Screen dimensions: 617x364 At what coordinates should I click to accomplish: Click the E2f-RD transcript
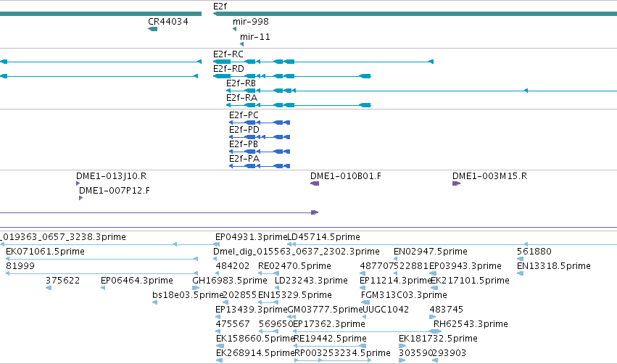[291, 76]
